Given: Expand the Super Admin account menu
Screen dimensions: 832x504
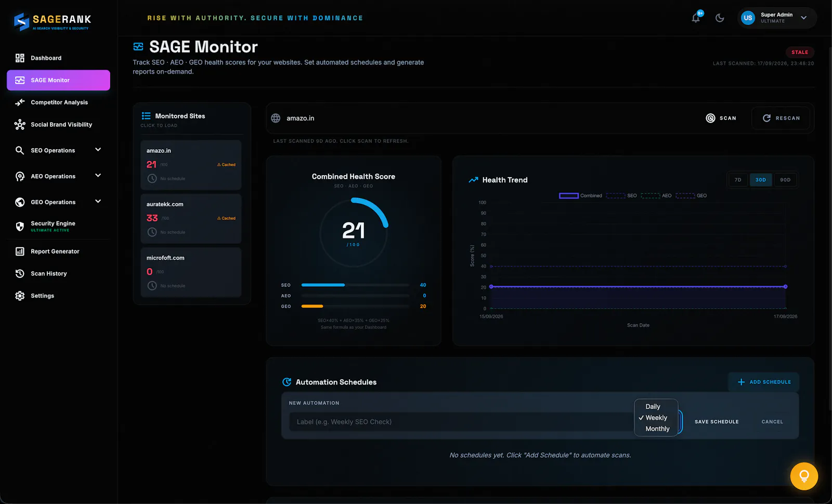Looking at the screenshot, I should [x=804, y=18].
